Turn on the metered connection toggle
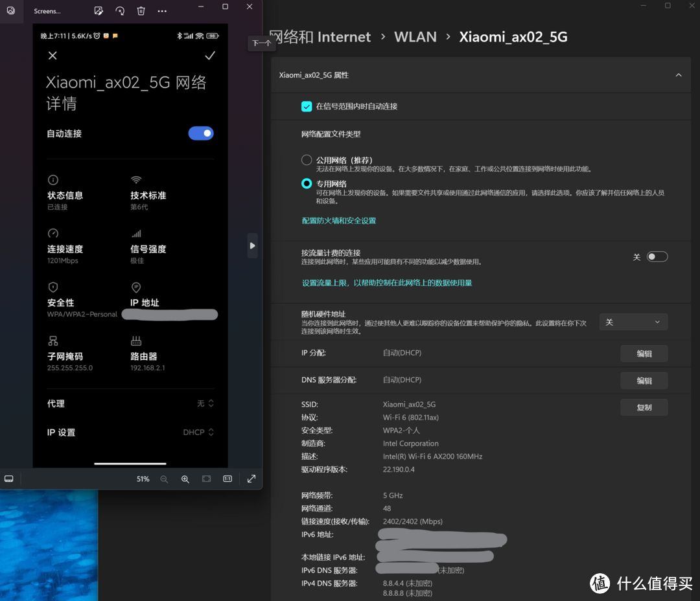The width and height of the screenshot is (700, 601). pyautogui.click(x=657, y=256)
